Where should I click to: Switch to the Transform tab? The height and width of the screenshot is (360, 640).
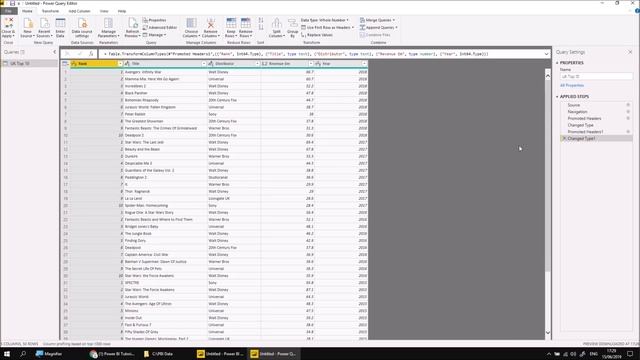tap(50, 11)
